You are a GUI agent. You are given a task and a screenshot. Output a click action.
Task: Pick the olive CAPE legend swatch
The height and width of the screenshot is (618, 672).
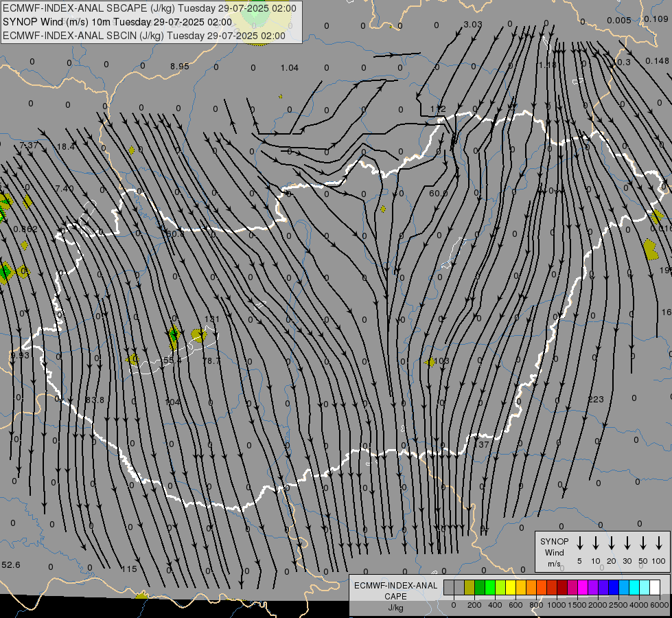(470, 587)
